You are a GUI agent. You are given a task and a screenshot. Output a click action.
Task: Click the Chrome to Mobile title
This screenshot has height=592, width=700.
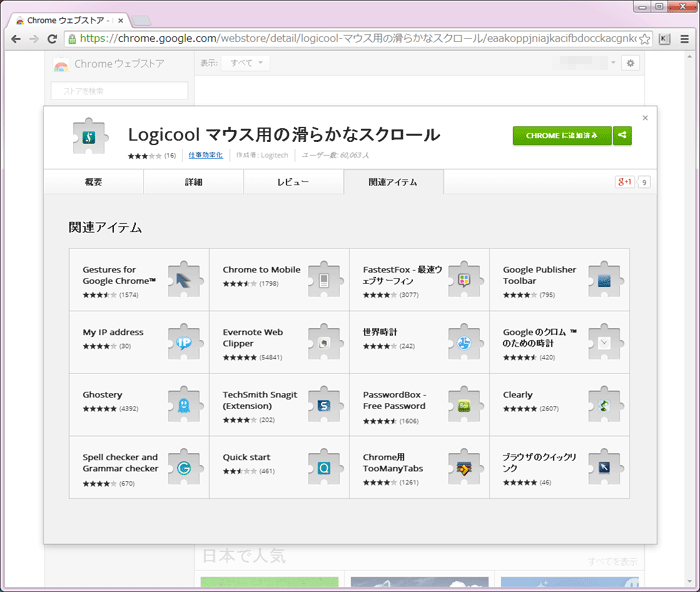[x=262, y=270]
